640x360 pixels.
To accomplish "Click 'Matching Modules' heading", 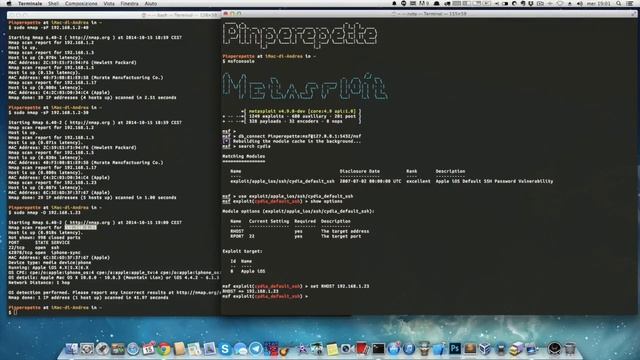I will point(244,156).
